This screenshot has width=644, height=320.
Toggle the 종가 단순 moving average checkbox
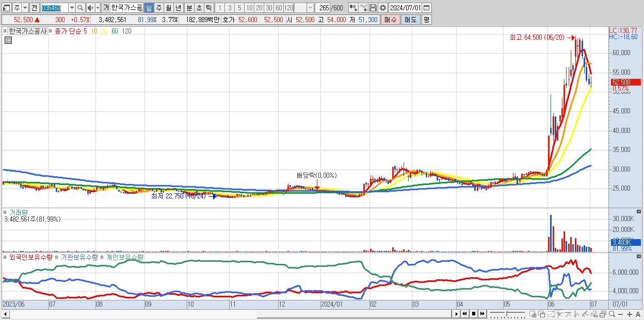(51, 31)
